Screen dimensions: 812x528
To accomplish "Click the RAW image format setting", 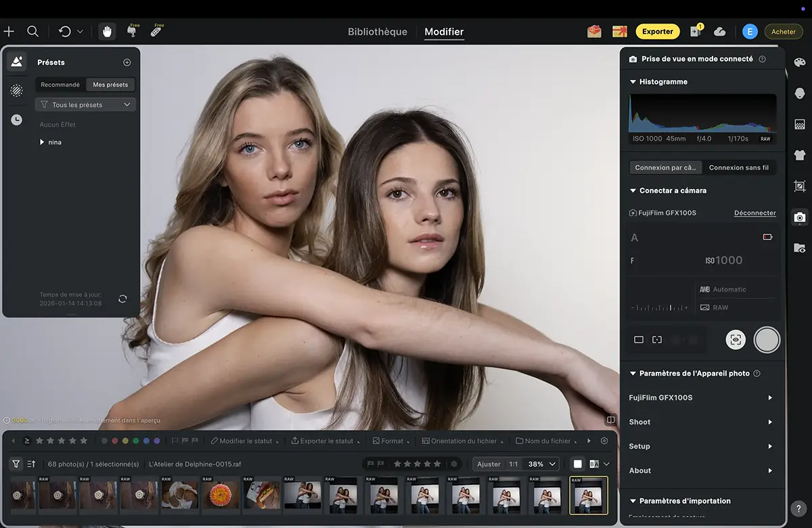I will click(714, 307).
